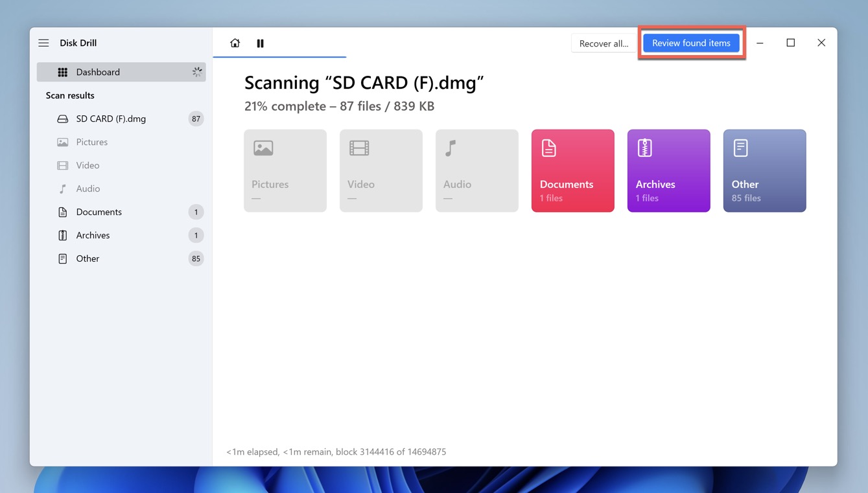This screenshot has width=868, height=493.
Task: Open the Documents category tile
Action: (x=573, y=171)
